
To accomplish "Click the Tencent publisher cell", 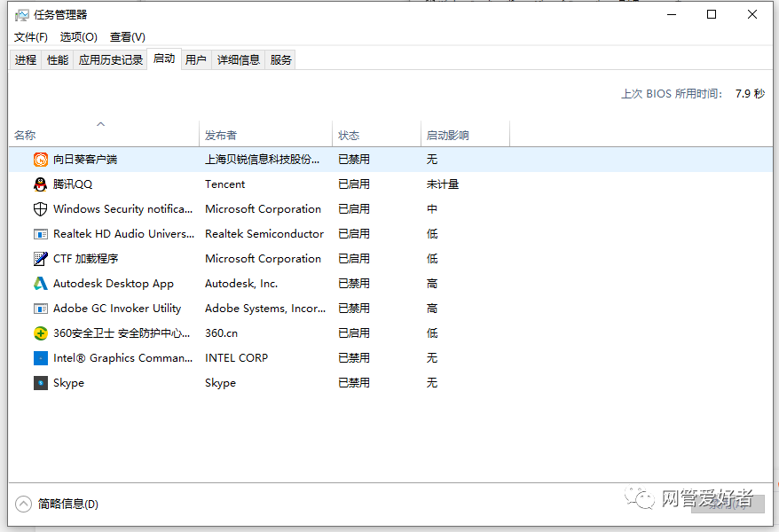I will click(x=225, y=184).
